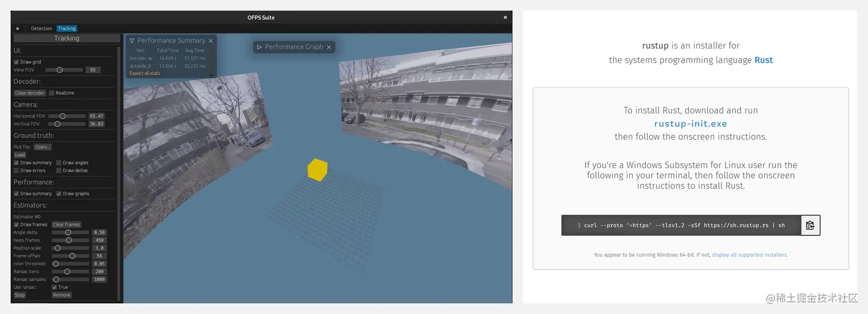Enable the Draw angles checkbox

pos(59,163)
